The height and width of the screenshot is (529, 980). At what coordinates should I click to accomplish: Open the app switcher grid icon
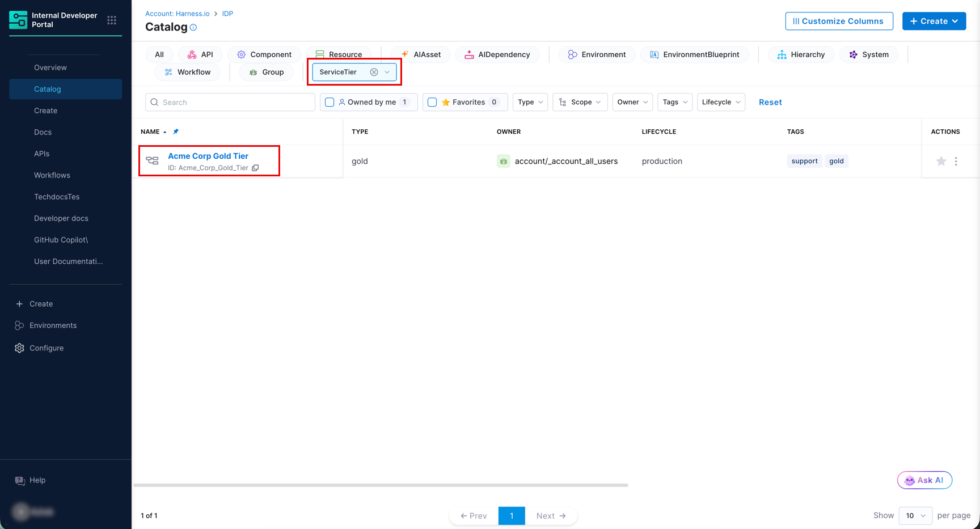point(112,20)
